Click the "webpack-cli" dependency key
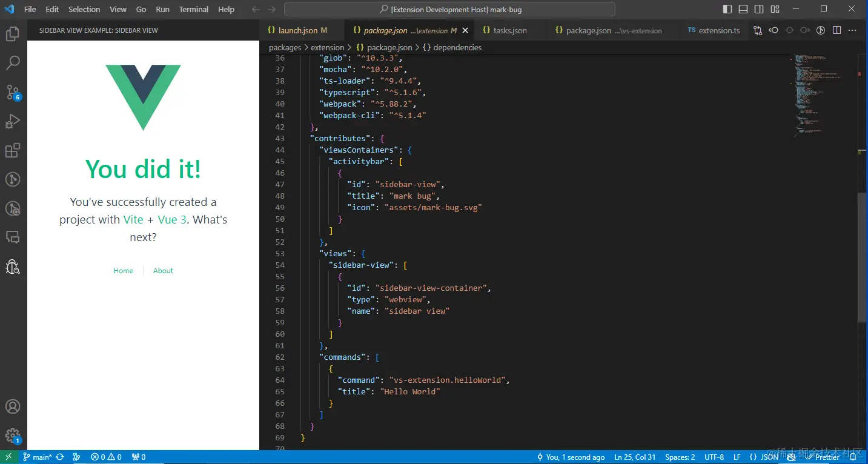Viewport: 868px width, 464px height. (x=350, y=115)
